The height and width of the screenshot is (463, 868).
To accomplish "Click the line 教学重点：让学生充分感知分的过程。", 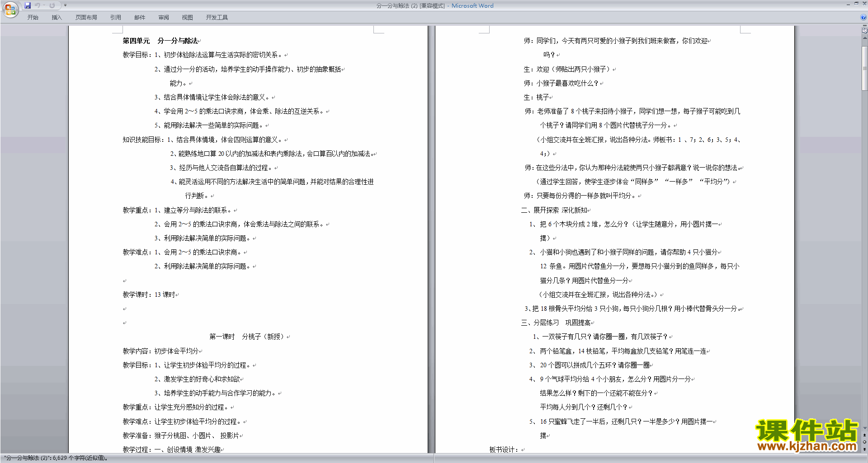I will click(176, 407).
